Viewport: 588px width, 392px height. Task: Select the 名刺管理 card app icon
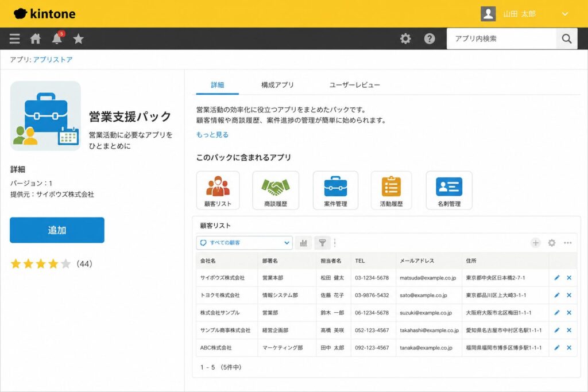tap(449, 191)
